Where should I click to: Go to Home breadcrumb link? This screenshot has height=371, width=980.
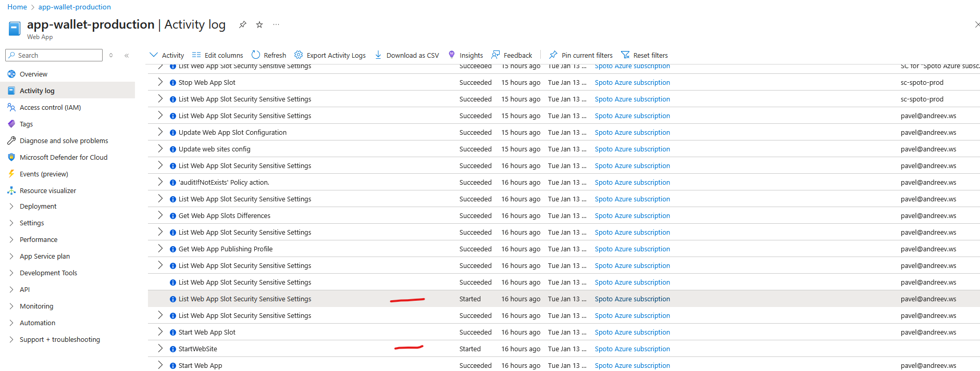pos(17,7)
